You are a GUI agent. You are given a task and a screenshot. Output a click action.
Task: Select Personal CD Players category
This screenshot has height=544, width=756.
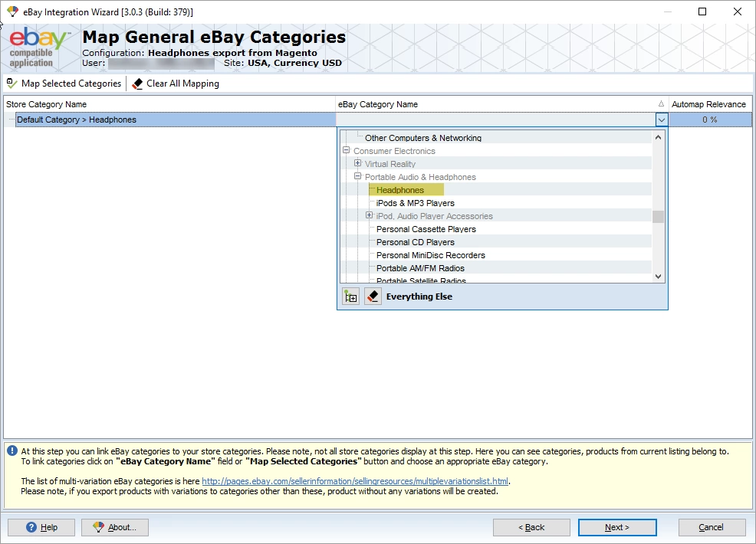click(416, 242)
